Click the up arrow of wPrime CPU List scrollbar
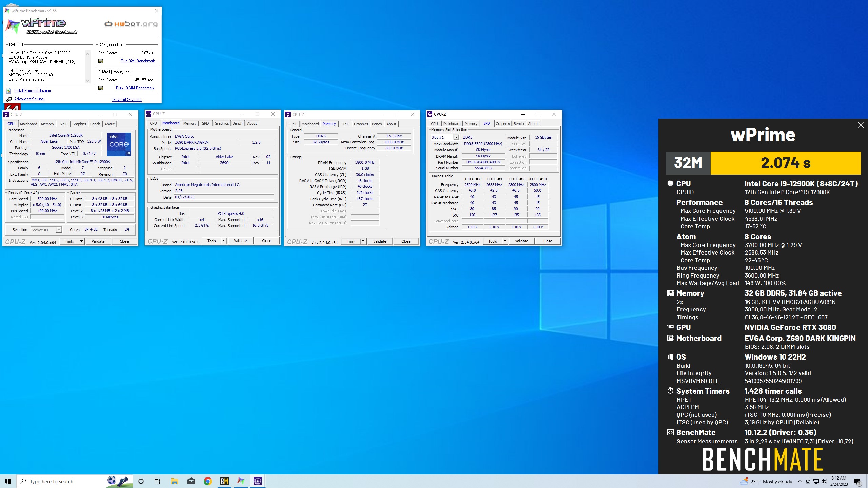Viewport: 868px width, 488px height. (87, 53)
